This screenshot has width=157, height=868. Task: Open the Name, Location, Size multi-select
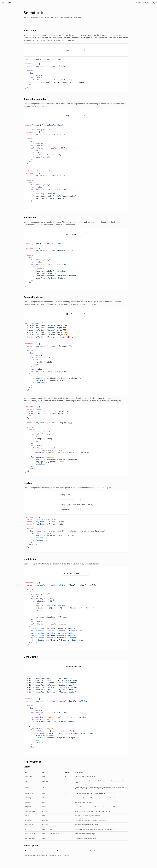(x=76, y=574)
